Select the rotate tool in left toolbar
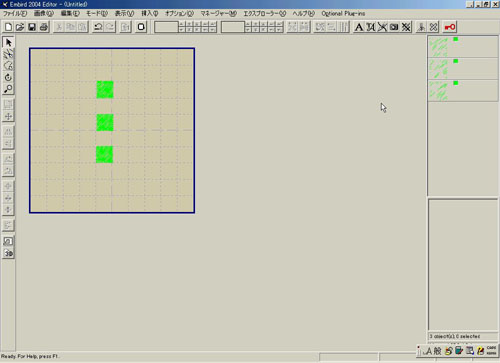 (x=8, y=77)
